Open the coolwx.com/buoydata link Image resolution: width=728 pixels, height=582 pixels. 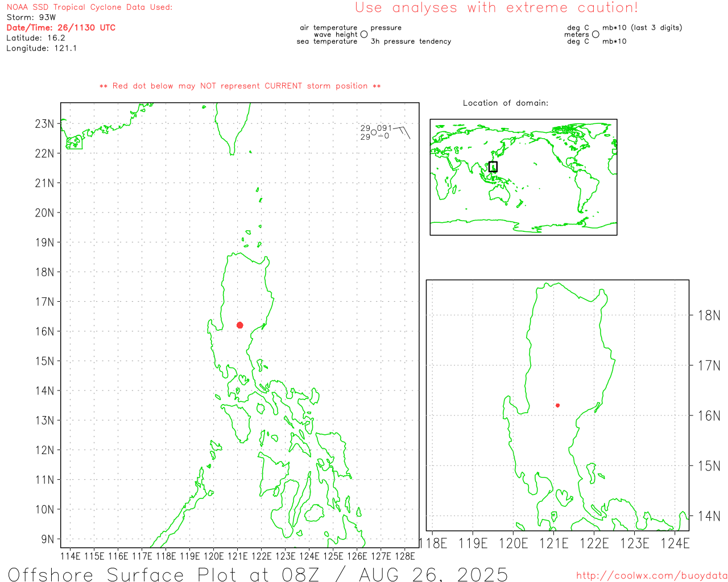(x=652, y=576)
